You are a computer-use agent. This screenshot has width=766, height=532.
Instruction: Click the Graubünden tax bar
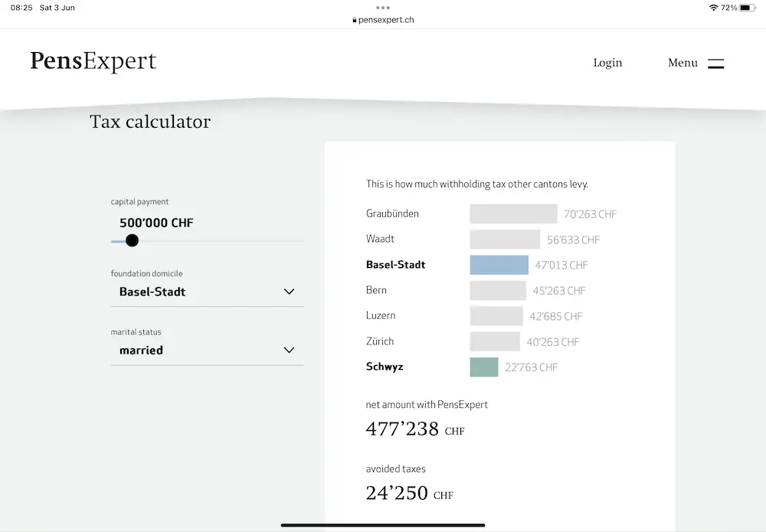pos(513,214)
